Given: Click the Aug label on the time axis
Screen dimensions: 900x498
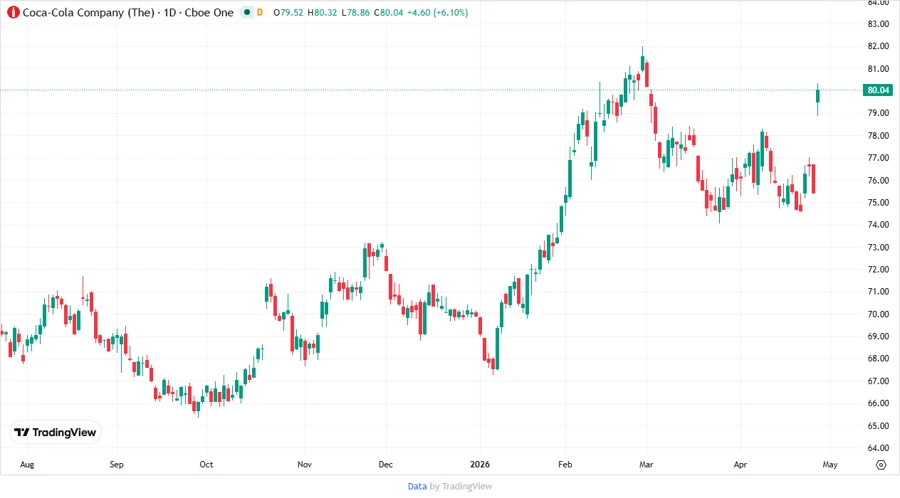Looking at the screenshot, I should tap(27, 465).
